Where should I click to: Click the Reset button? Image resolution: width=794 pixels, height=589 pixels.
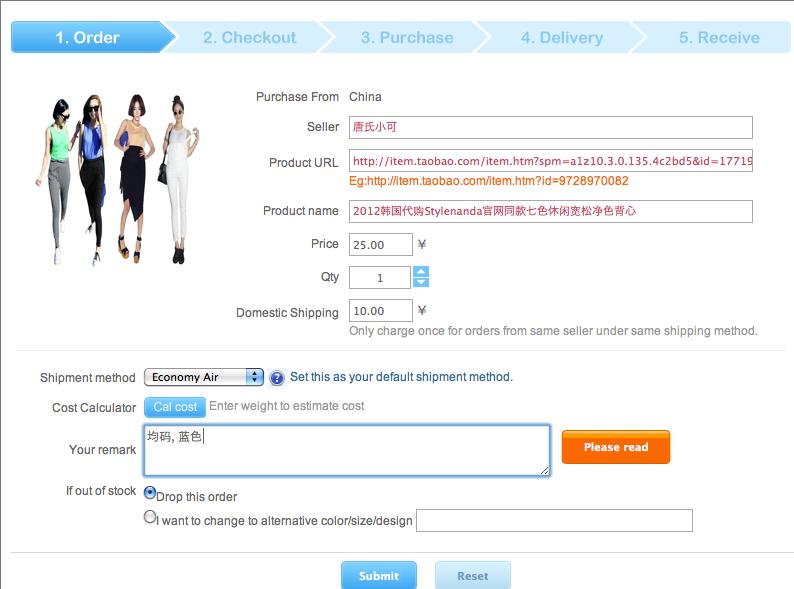472,576
